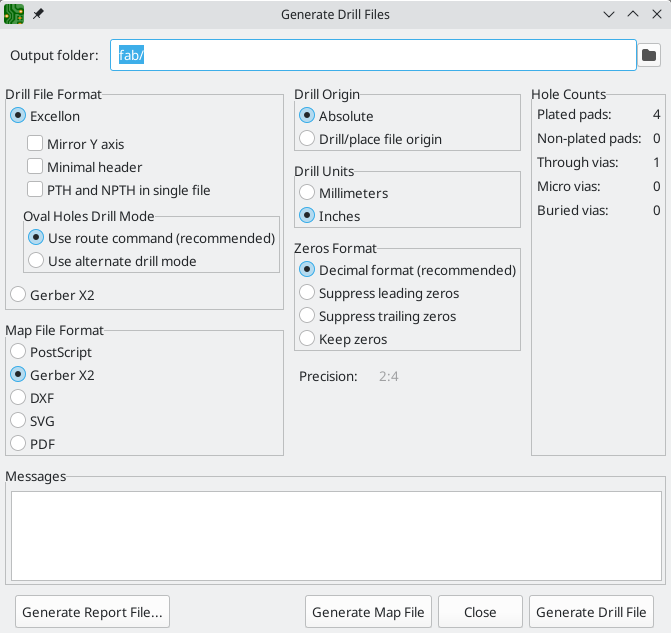
Task: Open the output folder browse button
Action: [649, 55]
